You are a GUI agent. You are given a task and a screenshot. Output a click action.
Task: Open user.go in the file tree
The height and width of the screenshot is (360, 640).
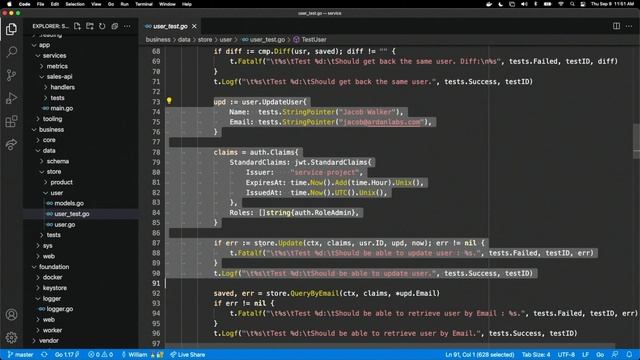(x=64, y=224)
